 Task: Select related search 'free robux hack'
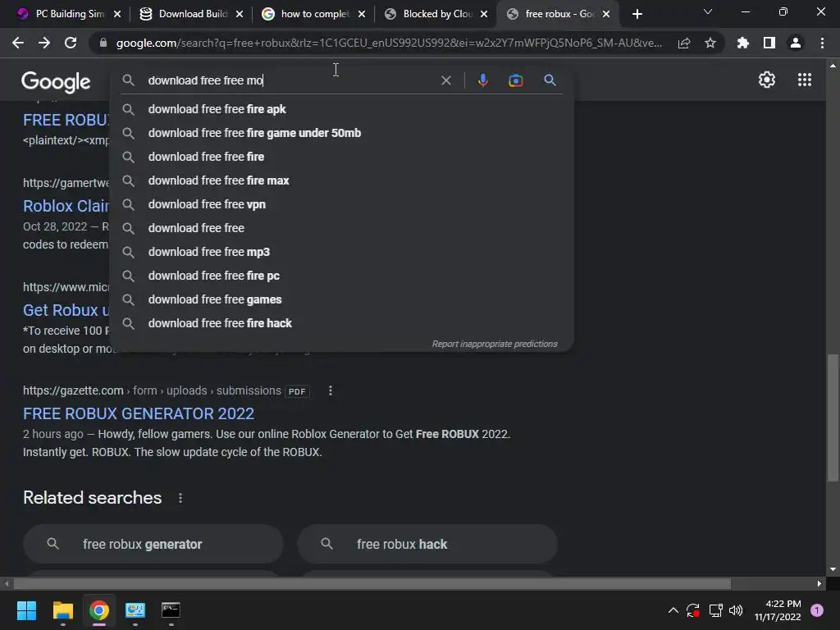point(427,545)
